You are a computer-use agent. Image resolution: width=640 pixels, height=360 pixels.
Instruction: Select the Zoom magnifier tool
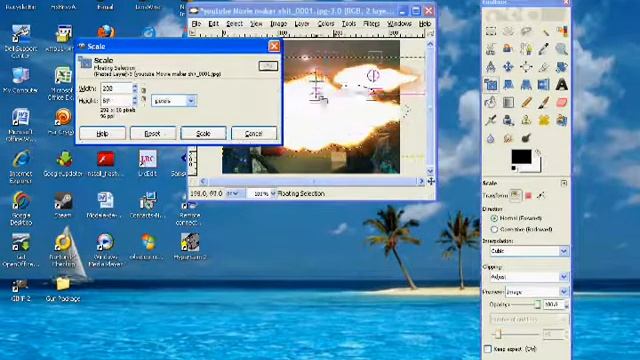(x=562, y=49)
